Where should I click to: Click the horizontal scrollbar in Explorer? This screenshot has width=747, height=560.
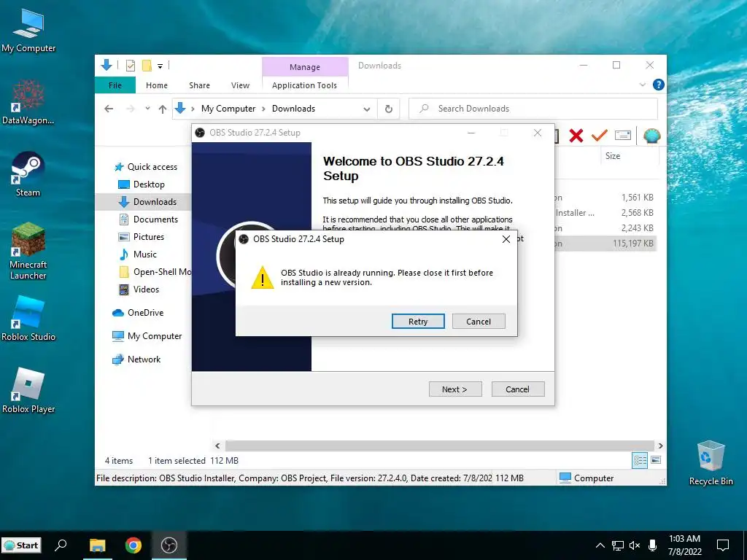pos(439,446)
